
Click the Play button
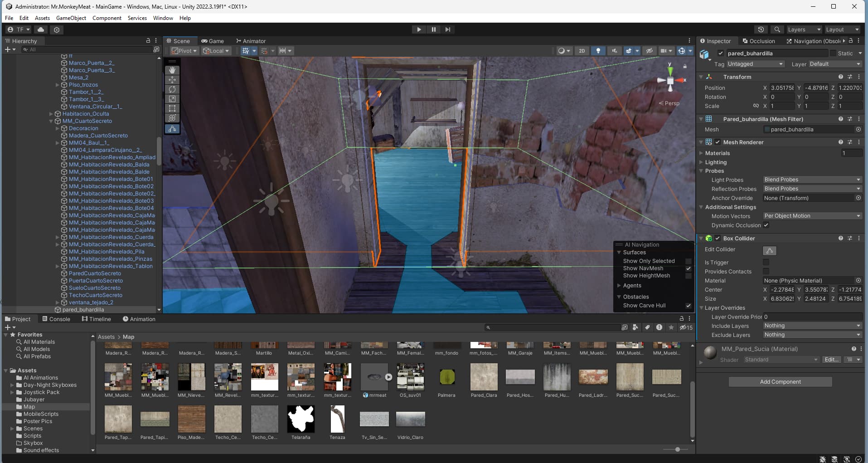pyautogui.click(x=419, y=29)
